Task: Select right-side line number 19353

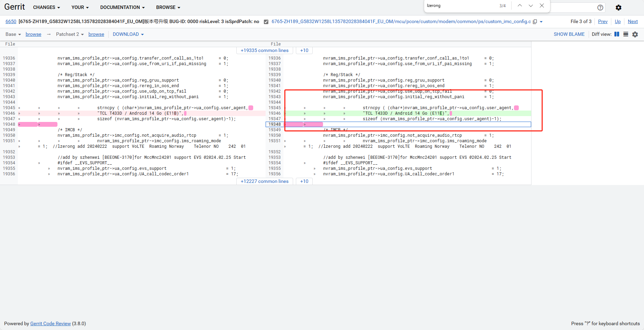Action: coord(275,157)
